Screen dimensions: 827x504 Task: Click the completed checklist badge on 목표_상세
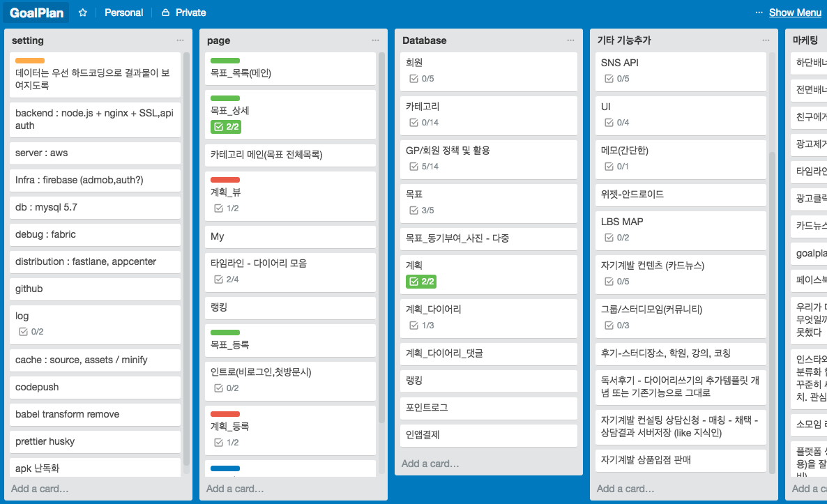coord(225,127)
